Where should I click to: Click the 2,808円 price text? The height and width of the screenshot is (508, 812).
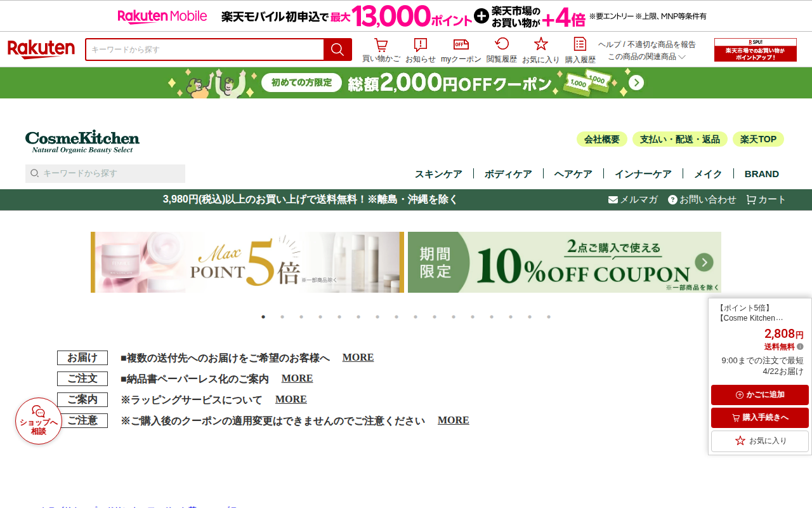pyautogui.click(x=784, y=334)
